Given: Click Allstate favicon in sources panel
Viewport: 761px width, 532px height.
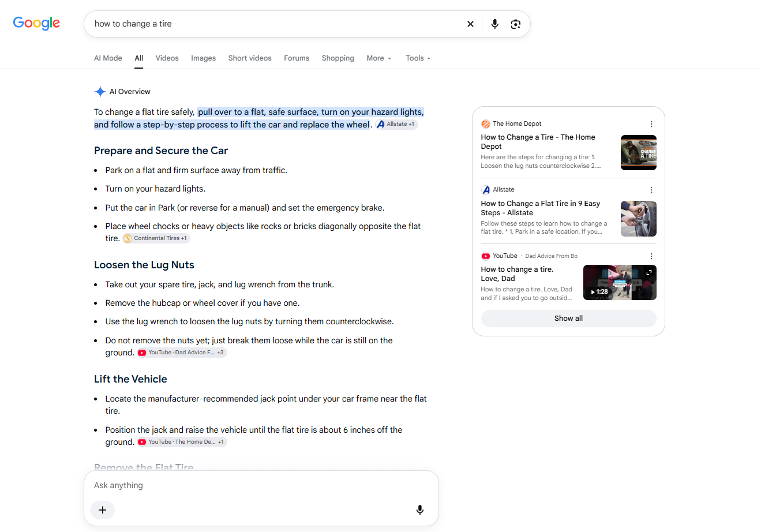Looking at the screenshot, I should [486, 190].
